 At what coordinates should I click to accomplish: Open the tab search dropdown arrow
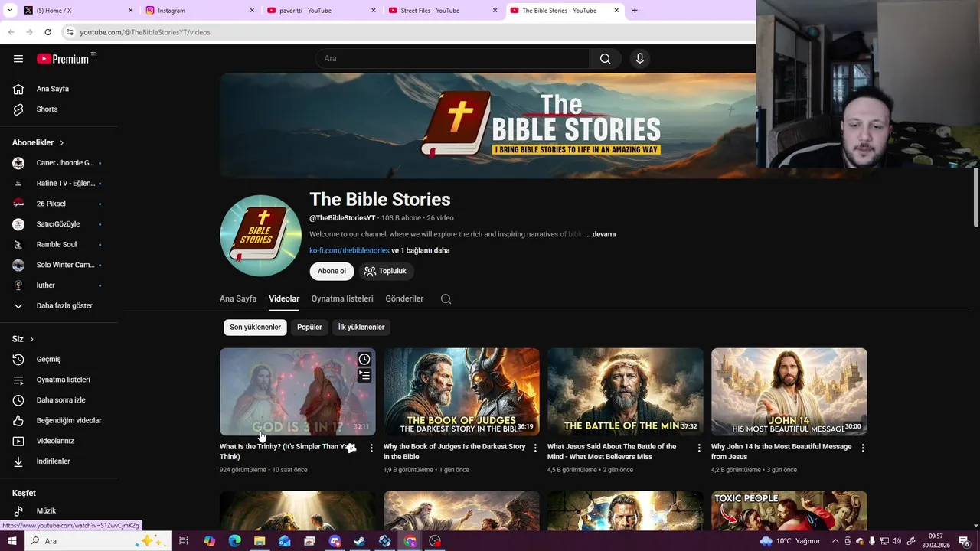tap(11, 11)
